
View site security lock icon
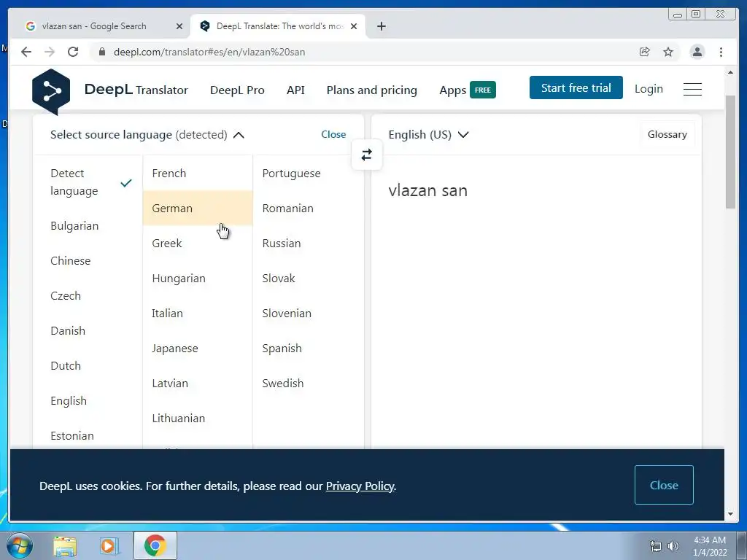(x=102, y=52)
